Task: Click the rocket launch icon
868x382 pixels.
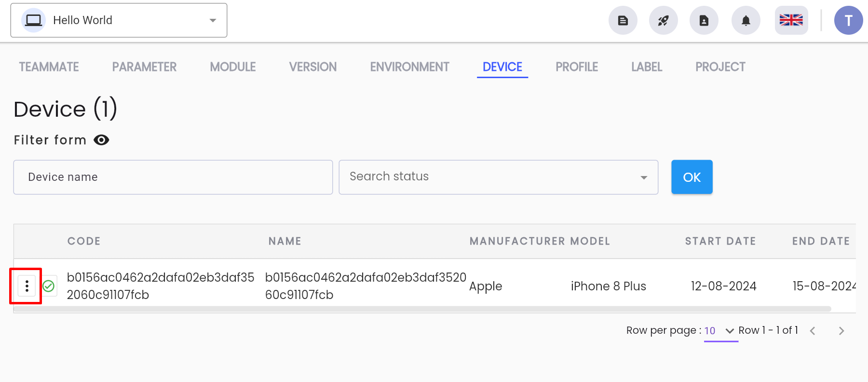Action: click(664, 20)
